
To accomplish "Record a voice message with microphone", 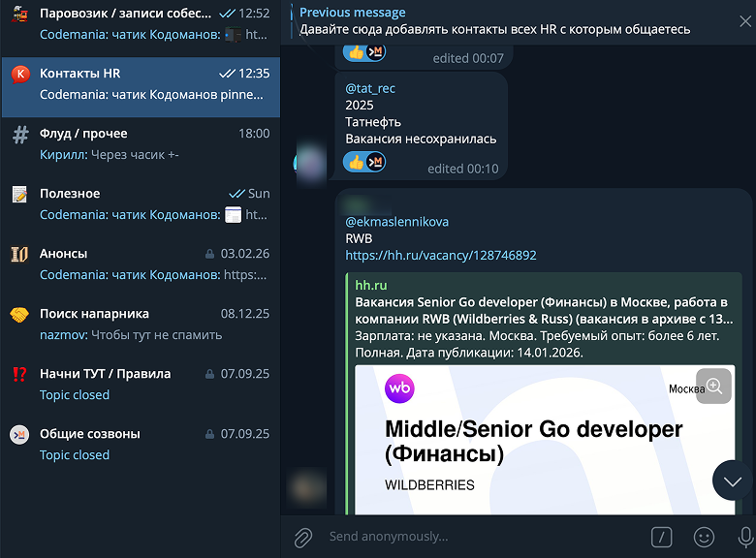I will [x=746, y=537].
